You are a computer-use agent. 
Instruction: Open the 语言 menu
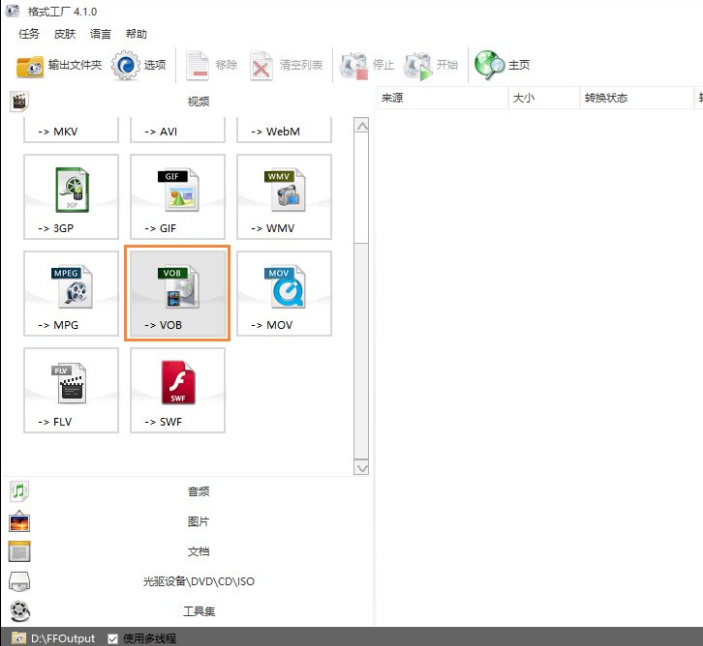pos(100,34)
